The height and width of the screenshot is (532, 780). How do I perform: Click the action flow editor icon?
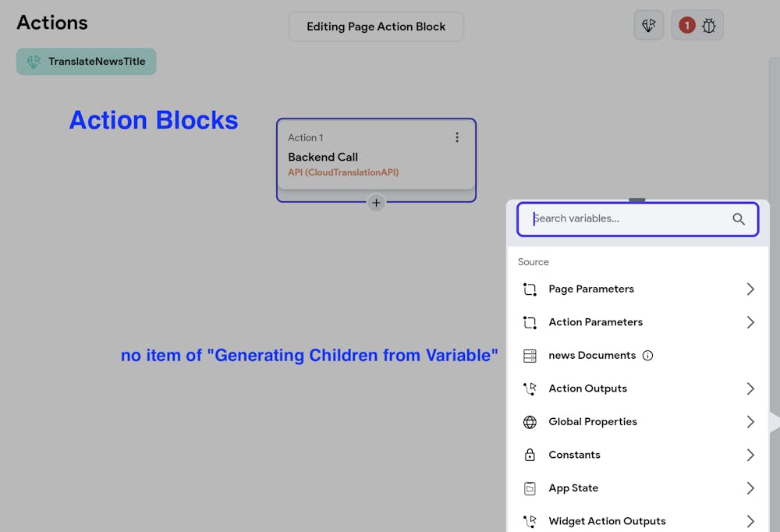pos(648,25)
